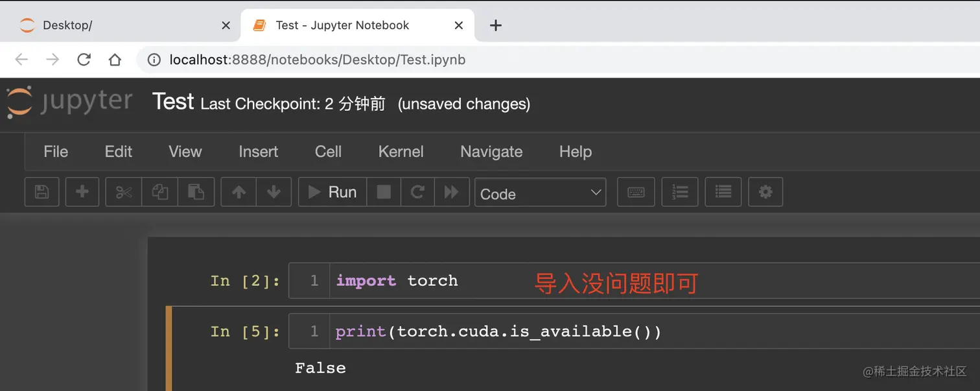Cut selected cells with scissors icon

123,192
